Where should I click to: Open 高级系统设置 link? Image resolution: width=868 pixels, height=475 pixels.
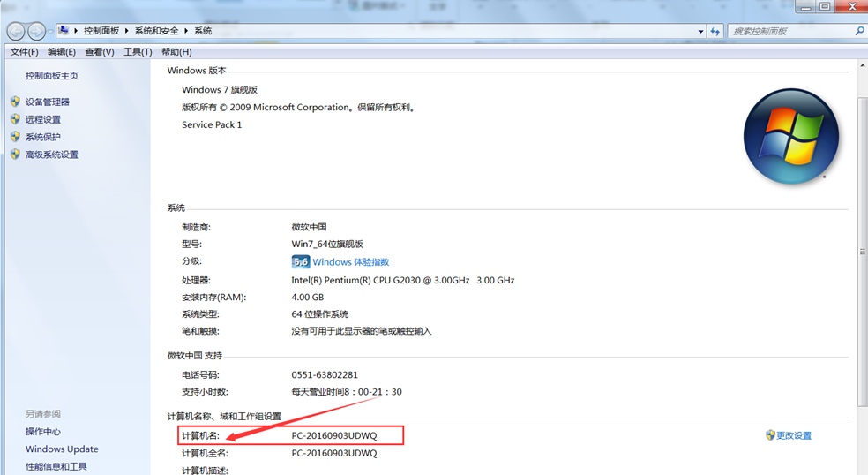(51, 155)
